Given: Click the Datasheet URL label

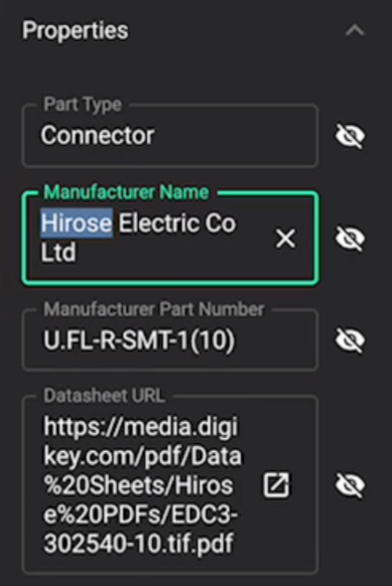Looking at the screenshot, I should pyautogui.click(x=104, y=395).
